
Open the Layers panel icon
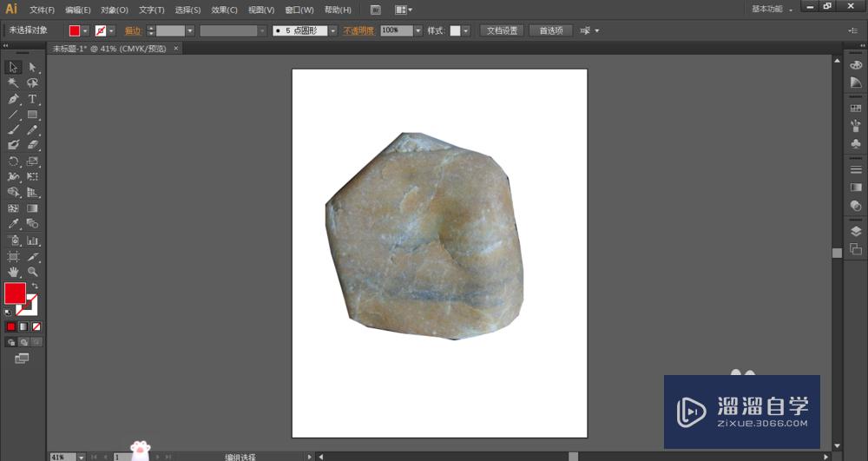[856, 232]
